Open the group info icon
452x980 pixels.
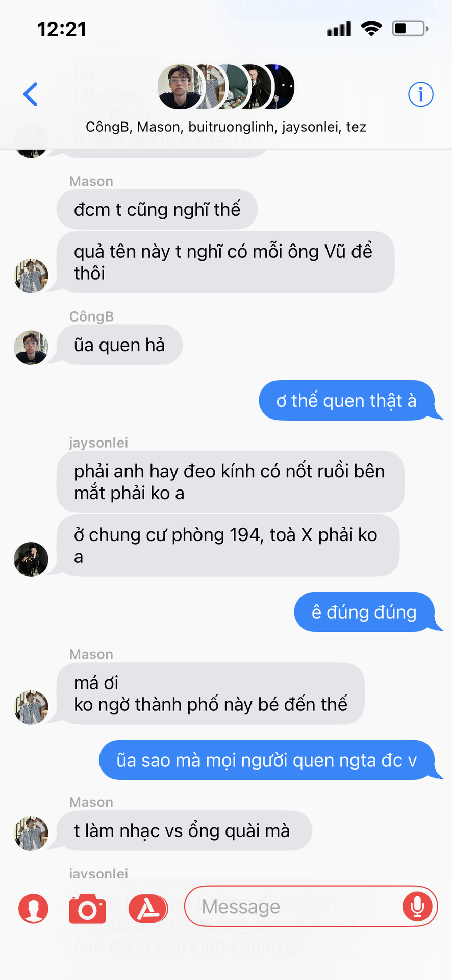pyautogui.click(x=421, y=94)
